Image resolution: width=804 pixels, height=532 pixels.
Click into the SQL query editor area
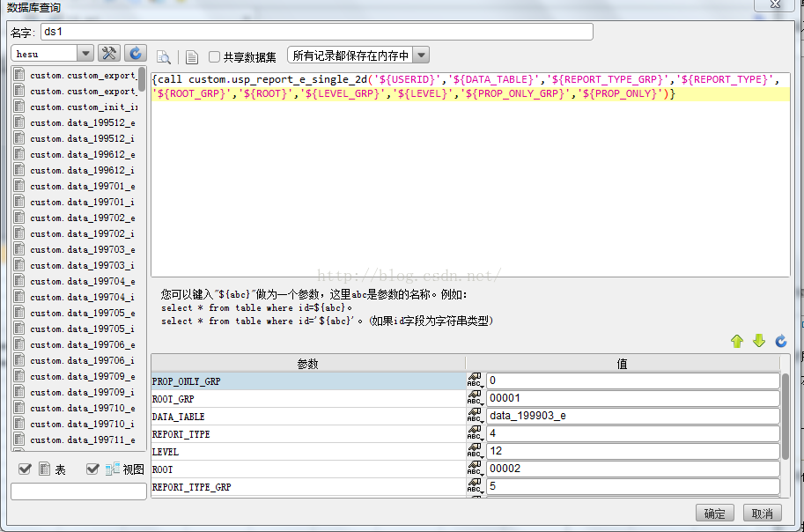tap(470, 174)
